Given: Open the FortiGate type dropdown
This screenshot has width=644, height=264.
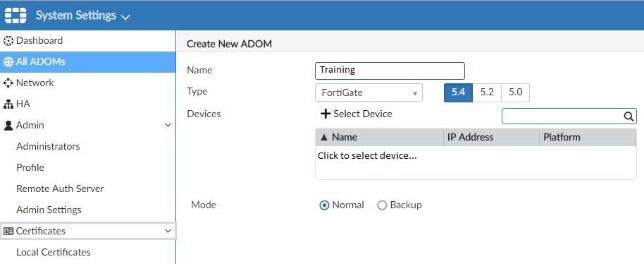Looking at the screenshot, I should click(x=369, y=92).
